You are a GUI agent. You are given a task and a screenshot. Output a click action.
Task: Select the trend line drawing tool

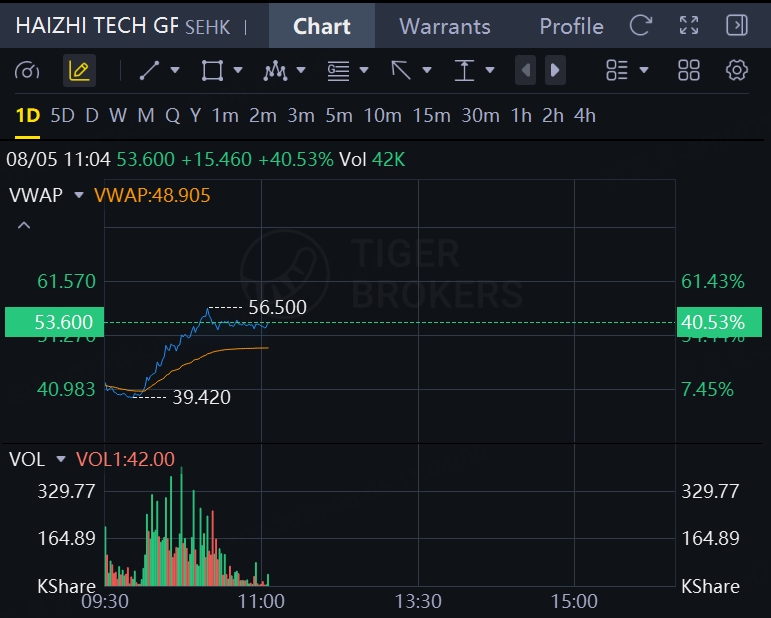pos(149,70)
